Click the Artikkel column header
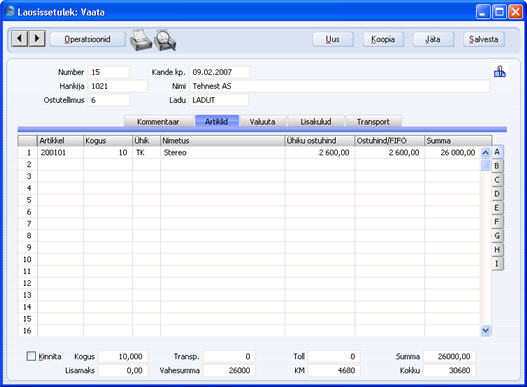Image resolution: width=527 pixels, height=387 pixels. pyautogui.click(x=60, y=141)
